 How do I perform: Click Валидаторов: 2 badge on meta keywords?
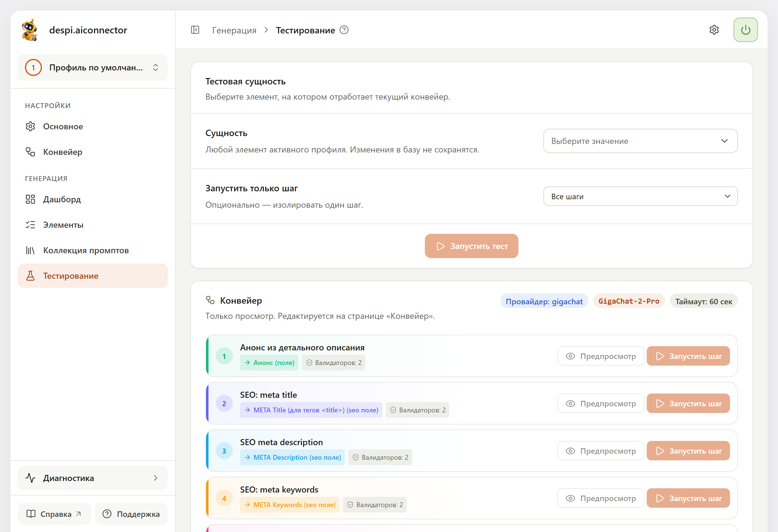click(x=375, y=505)
